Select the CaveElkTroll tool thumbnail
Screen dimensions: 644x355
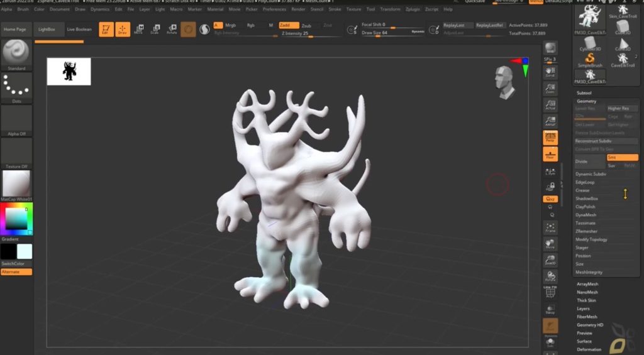click(623, 60)
